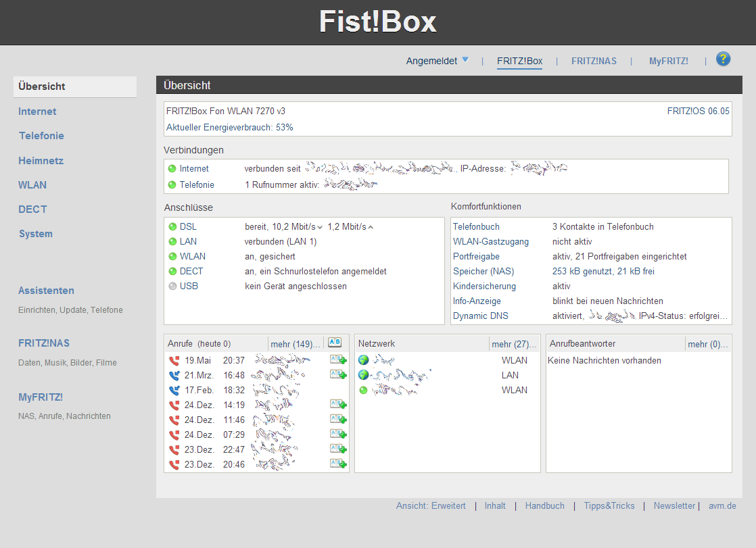Open phonebook via A/B icon in Anrufe header
Viewport: 756px width, 548px height.
[334, 343]
